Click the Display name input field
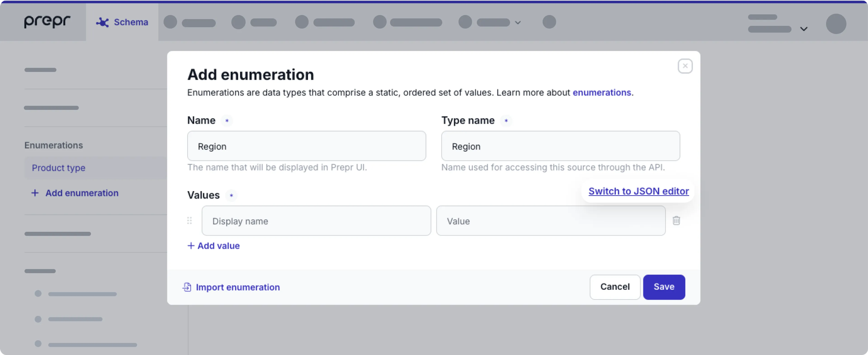 click(x=316, y=221)
